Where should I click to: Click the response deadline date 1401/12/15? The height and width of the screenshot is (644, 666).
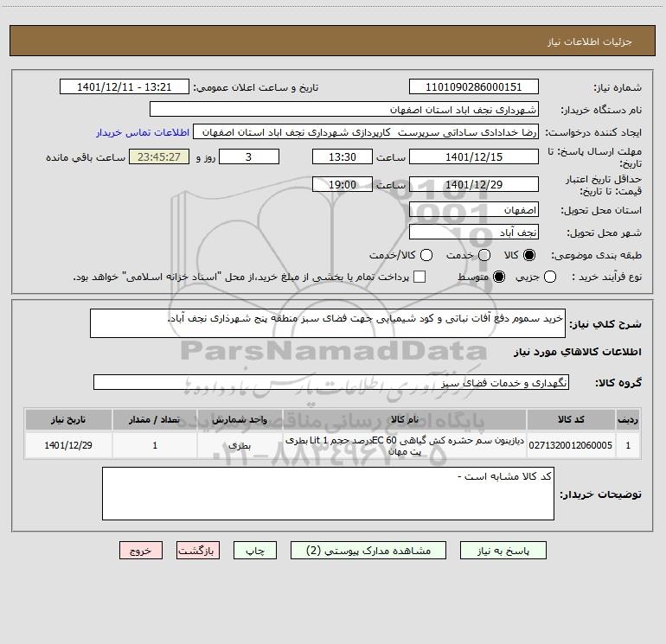[474, 157]
